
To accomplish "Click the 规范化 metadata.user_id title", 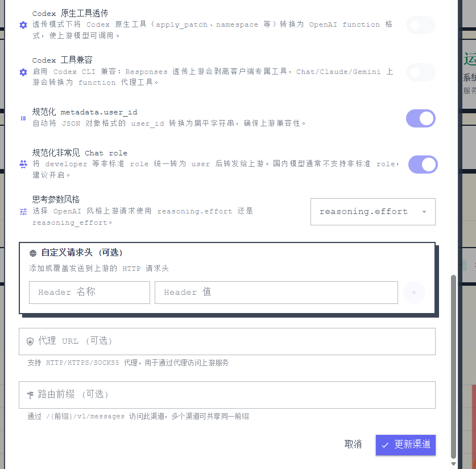I will (x=85, y=112).
